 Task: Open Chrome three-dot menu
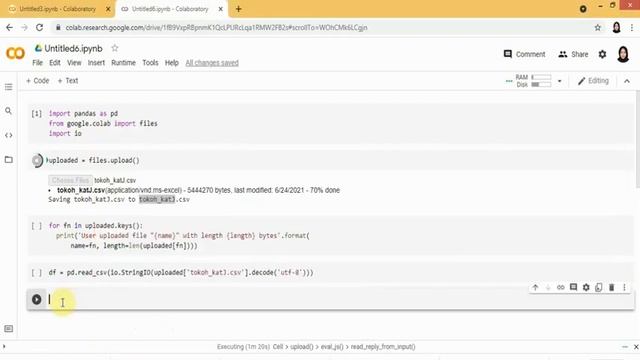(632, 27)
